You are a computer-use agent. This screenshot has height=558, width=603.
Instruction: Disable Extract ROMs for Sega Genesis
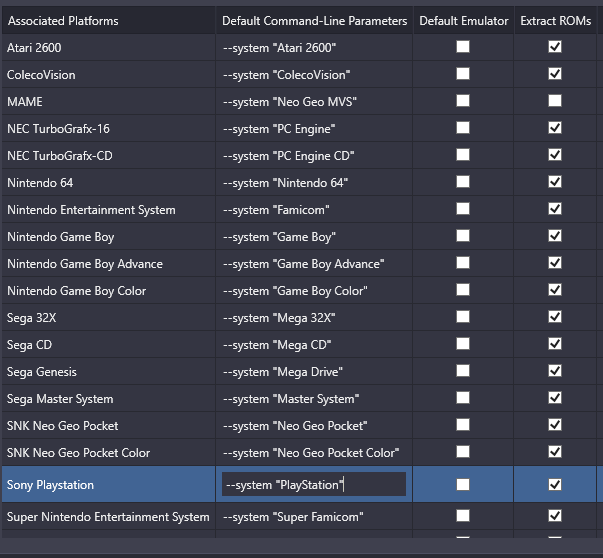[x=555, y=371]
